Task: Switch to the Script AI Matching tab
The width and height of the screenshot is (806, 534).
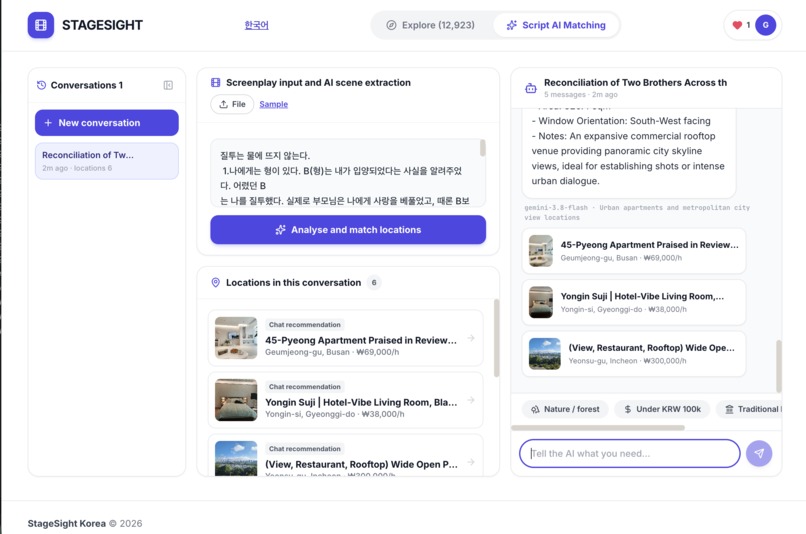Action: tap(556, 25)
